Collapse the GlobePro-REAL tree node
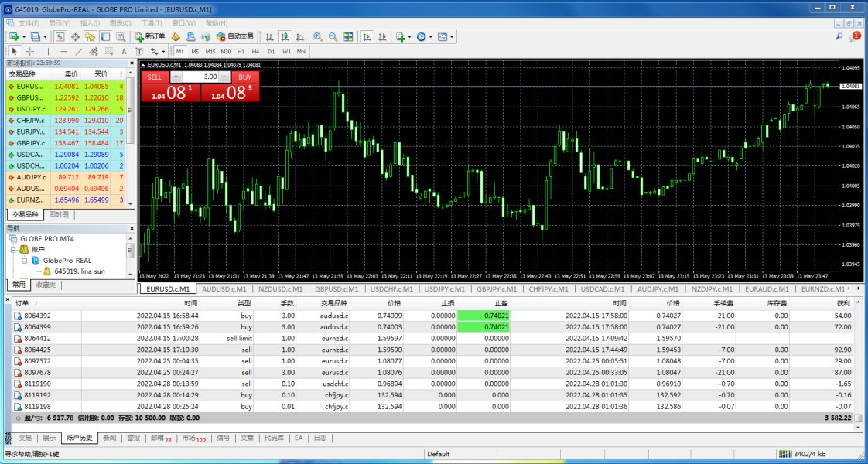868x464 pixels. (x=24, y=261)
